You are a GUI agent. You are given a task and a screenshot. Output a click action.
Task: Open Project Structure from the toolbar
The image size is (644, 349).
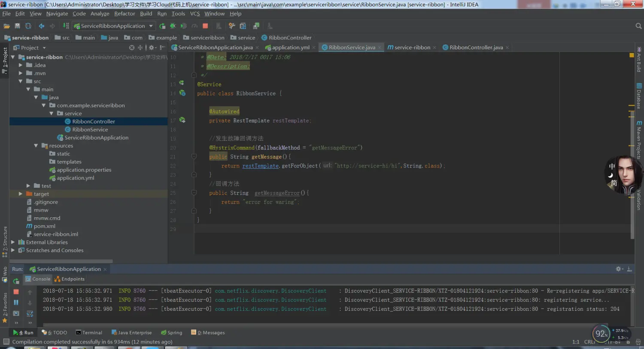[243, 26]
